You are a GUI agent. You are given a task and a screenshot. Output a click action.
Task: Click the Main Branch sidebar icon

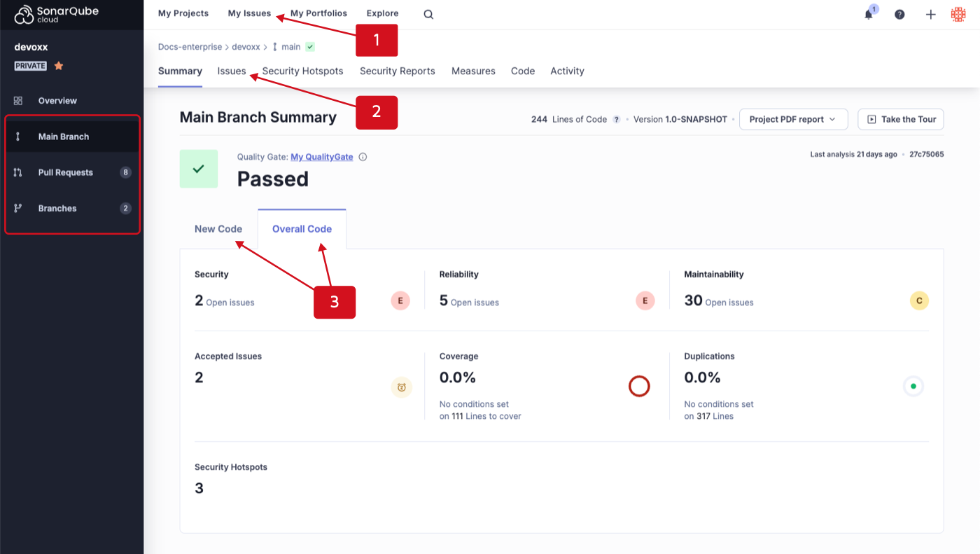coord(18,137)
